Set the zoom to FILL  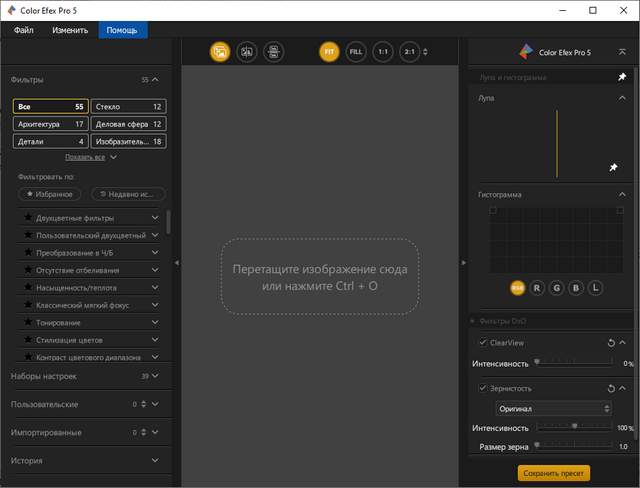(356, 52)
